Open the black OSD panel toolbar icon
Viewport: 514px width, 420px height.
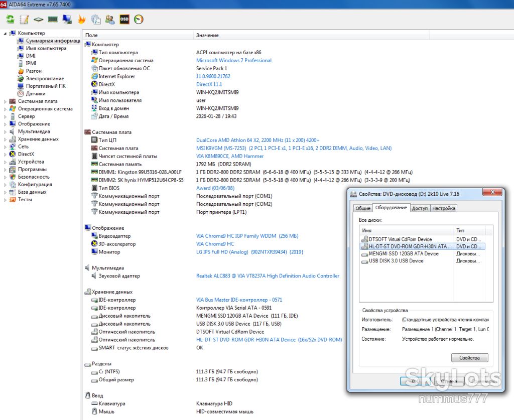(x=124, y=20)
